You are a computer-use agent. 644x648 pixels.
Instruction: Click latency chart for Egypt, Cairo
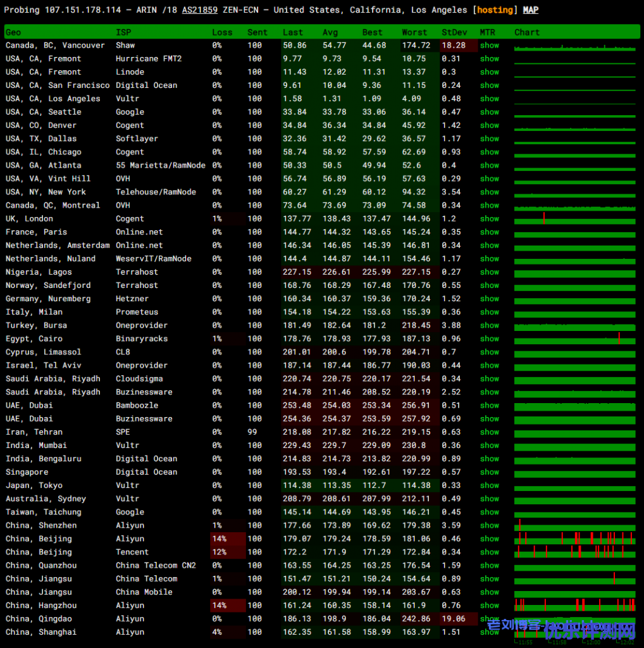tap(574, 339)
